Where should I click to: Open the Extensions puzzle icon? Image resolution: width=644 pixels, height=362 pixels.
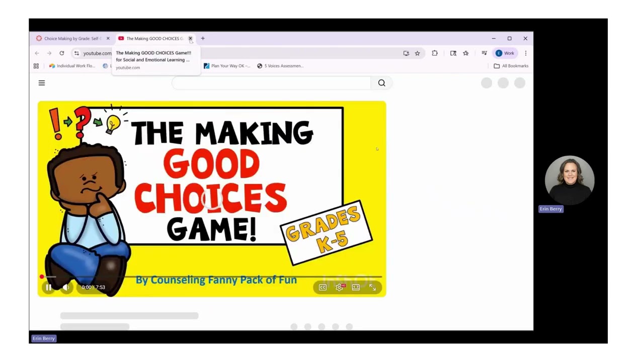coord(435,53)
